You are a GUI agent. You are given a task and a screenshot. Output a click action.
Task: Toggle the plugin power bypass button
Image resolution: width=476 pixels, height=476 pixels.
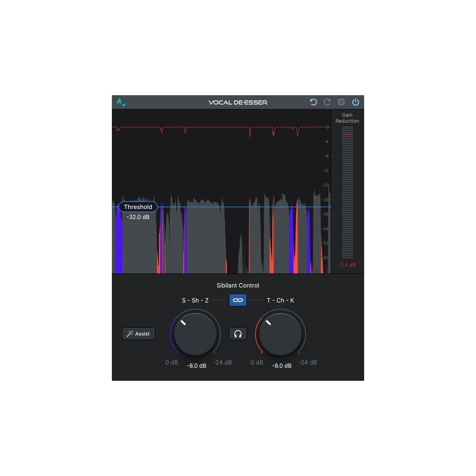tap(356, 102)
